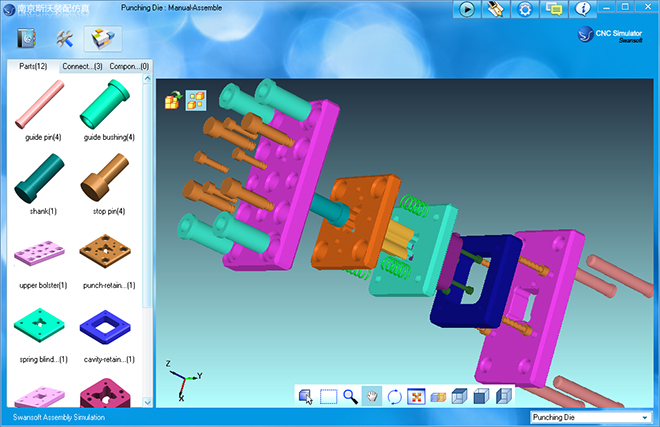The width and height of the screenshot is (660, 427).
Task: Select the shank(1) part
Action: [41, 180]
